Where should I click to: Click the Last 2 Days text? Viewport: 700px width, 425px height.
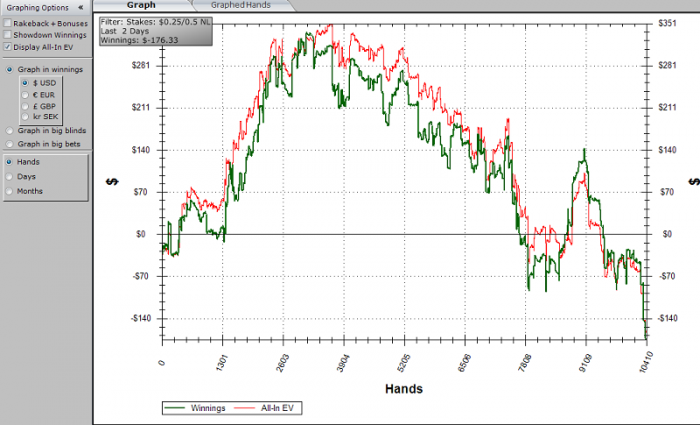click(125, 31)
